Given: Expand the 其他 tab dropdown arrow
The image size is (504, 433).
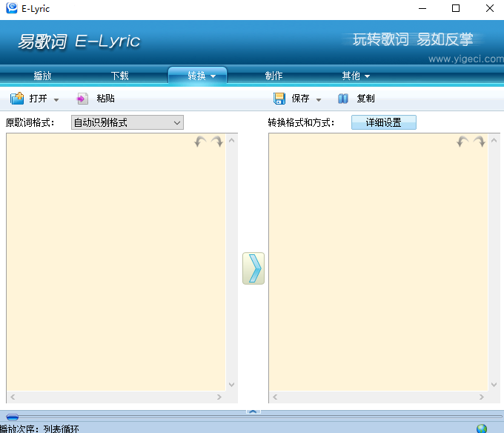Looking at the screenshot, I should [x=367, y=76].
